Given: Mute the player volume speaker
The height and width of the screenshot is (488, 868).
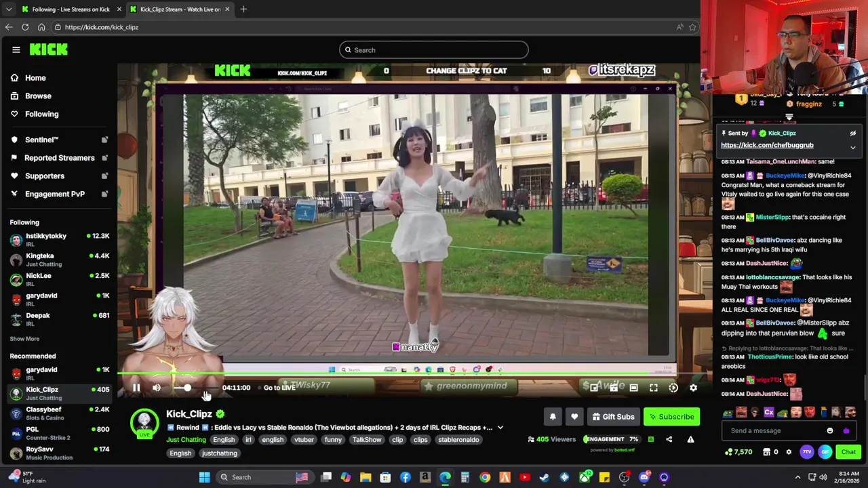Looking at the screenshot, I should point(157,388).
